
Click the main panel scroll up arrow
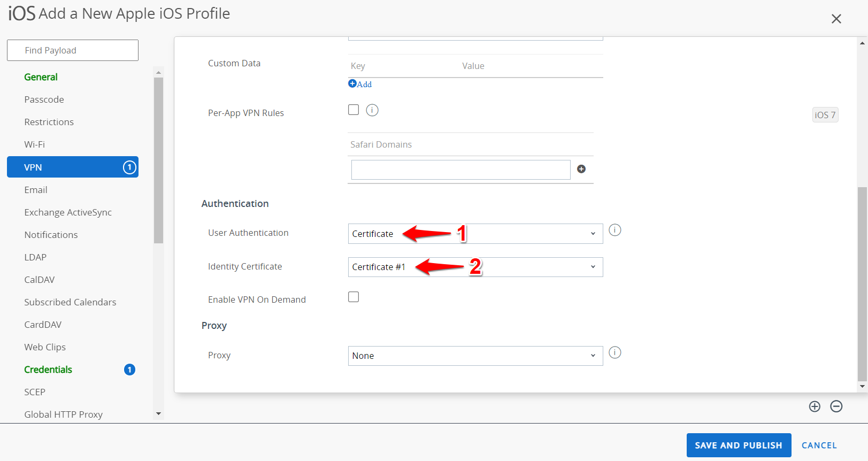862,43
